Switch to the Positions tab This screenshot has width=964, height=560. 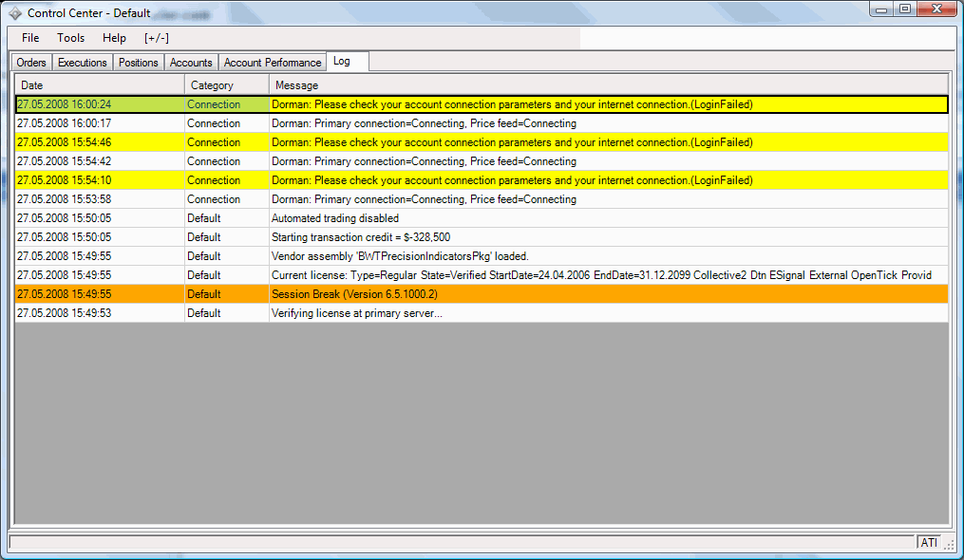point(139,63)
